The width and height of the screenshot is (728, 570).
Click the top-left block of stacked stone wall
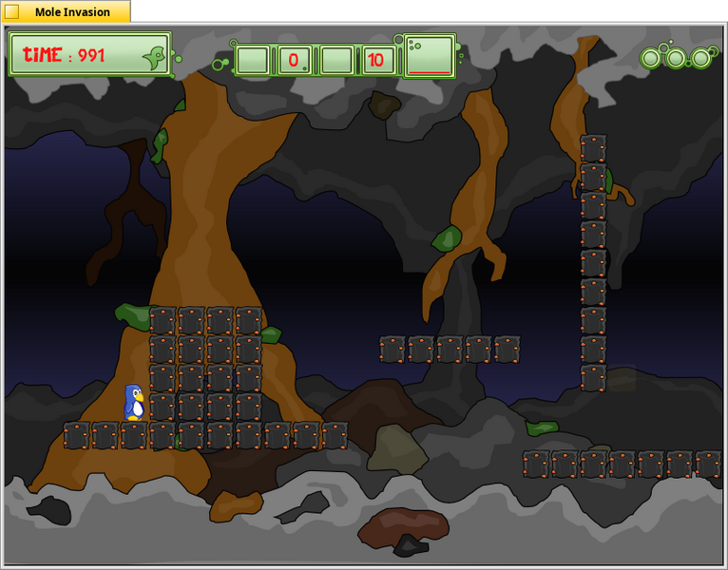point(163,320)
